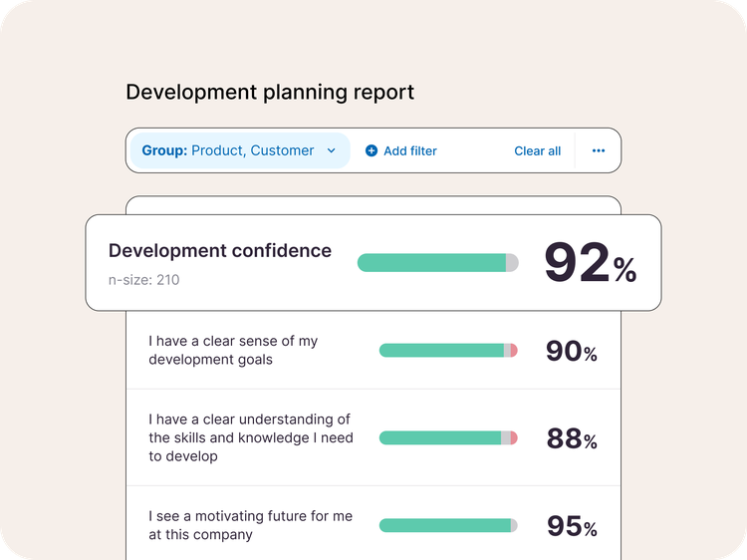Image resolution: width=747 pixels, height=560 pixels.
Task: Click the 95% score value
Action: coord(571,526)
